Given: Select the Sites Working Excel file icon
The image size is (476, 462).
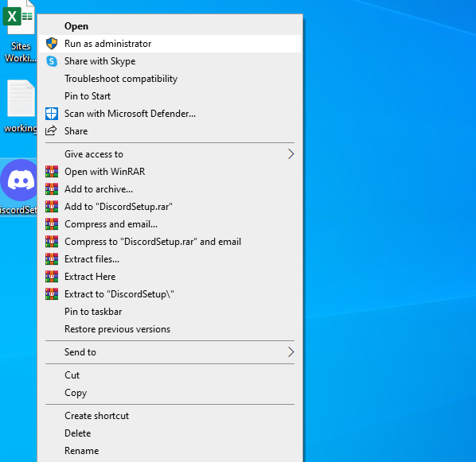Looking at the screenshot, I should (19, 17).
